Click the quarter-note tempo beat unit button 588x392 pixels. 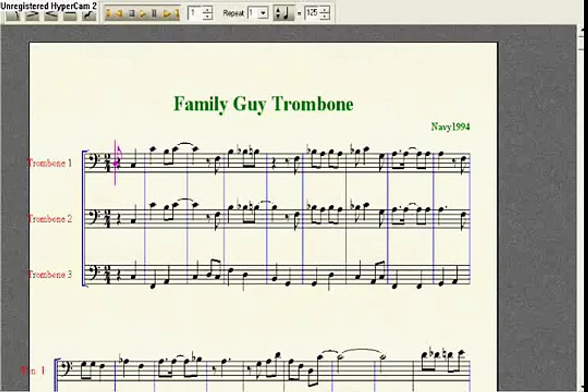(284, 13)
